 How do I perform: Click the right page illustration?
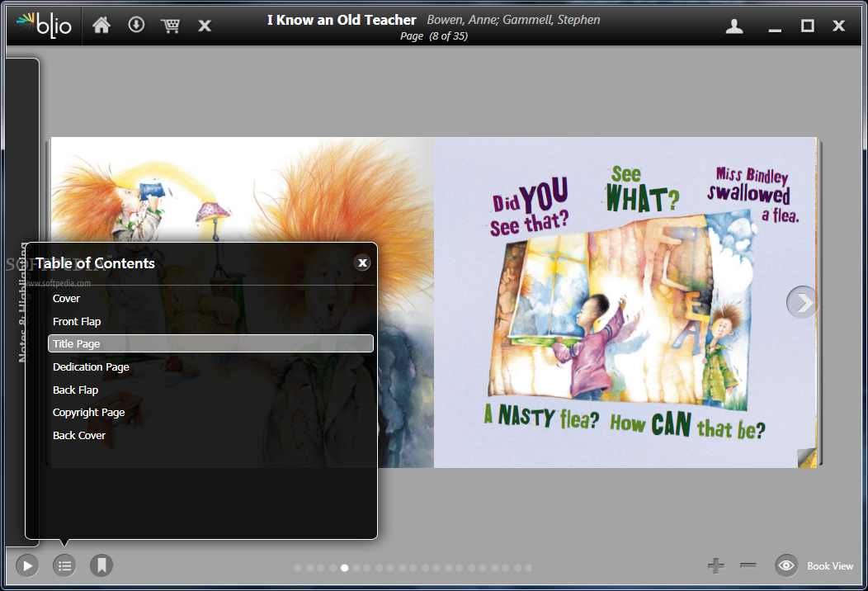pos(623,310)
